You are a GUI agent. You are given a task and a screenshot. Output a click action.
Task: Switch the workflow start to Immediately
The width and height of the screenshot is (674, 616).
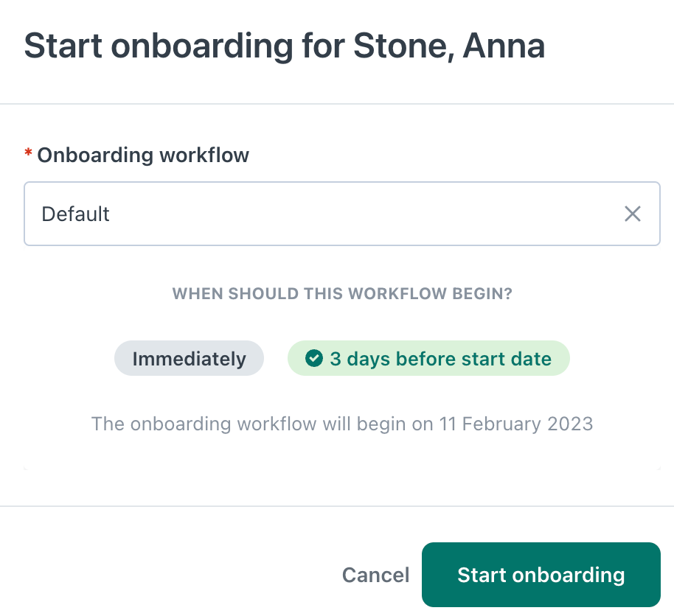coord(189,358)
